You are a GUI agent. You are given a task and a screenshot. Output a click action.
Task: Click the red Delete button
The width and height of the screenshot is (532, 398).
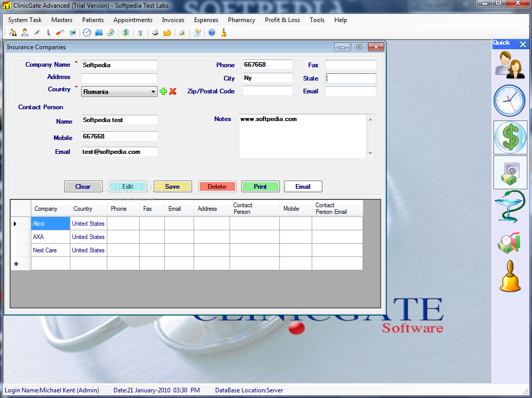217,187
